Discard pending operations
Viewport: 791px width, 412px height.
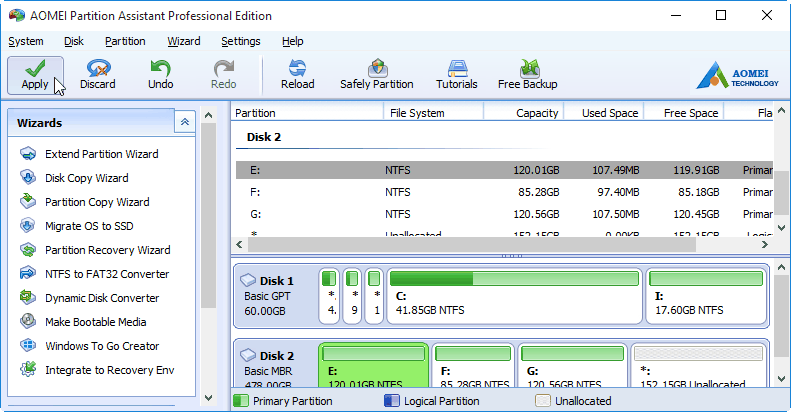coord(98,75)
